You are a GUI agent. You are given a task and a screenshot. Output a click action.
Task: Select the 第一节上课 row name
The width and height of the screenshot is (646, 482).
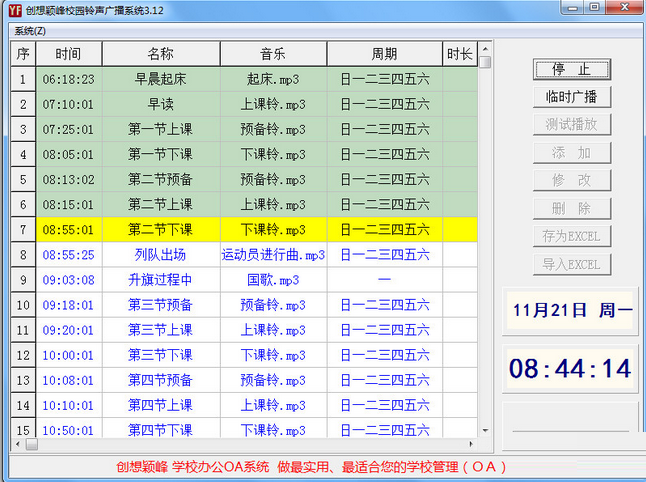(x=161, y=129)
